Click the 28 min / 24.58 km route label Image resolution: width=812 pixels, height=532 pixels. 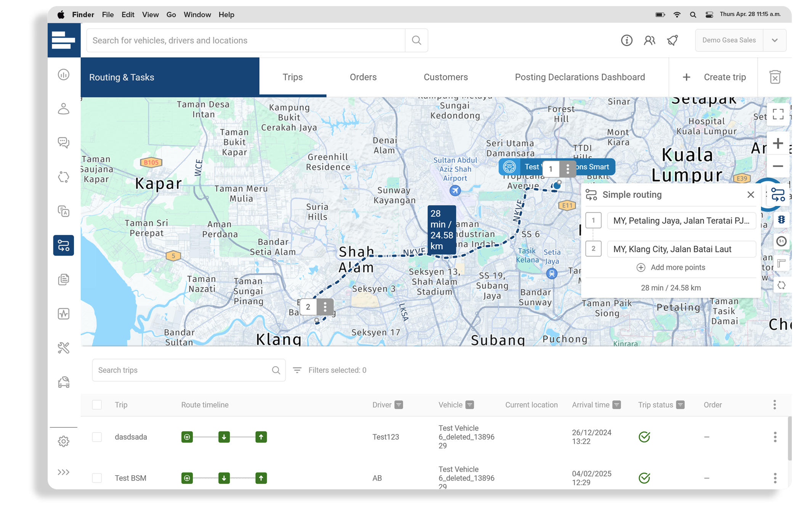pos(442,230)
